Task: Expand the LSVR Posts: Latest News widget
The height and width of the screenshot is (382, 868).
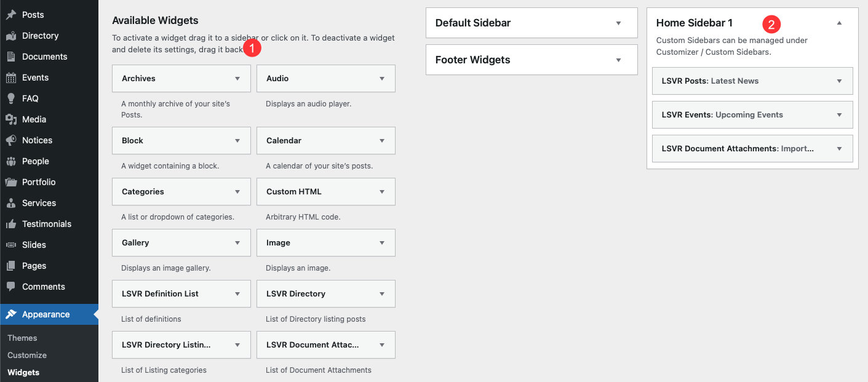Action: (x=752, y=81)
